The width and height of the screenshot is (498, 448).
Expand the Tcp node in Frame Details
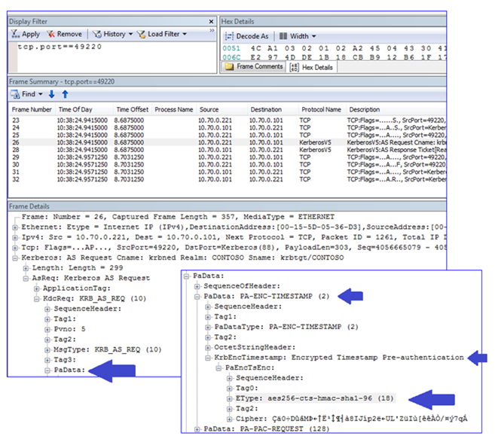(x=14, y=248)
